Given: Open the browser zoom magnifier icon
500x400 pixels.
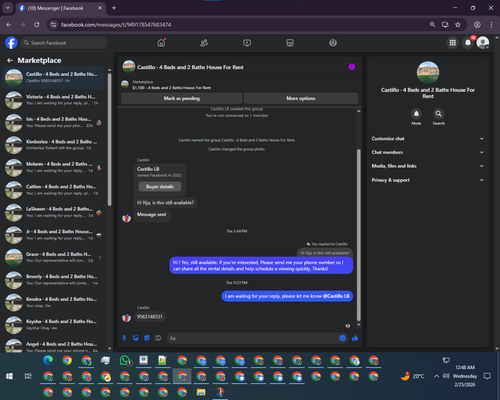Looking at the screenshot, I should tap(432, 25).
